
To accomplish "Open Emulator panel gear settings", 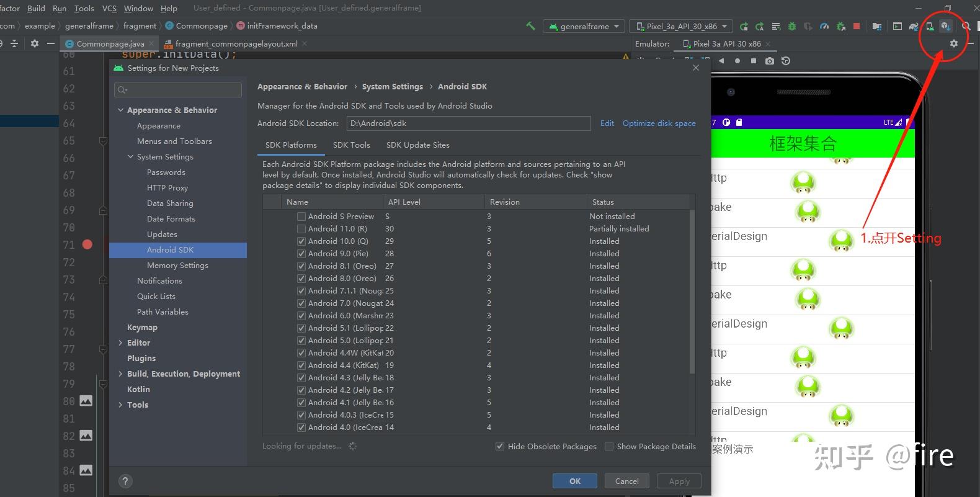I will (x=954, y=43).
